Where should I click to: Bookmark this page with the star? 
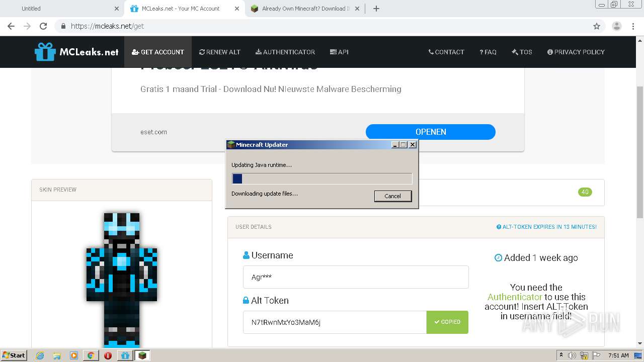(x=597, y=26)
